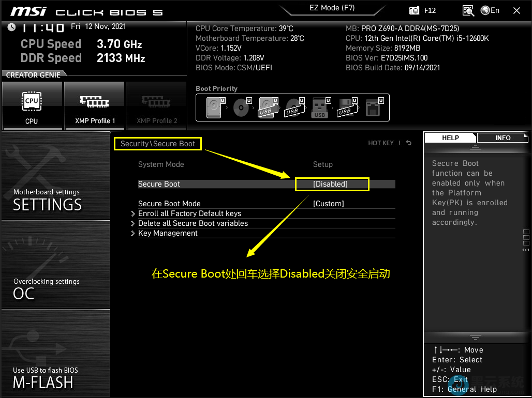The width and height of the screenshot is (532, 398).
Task: Select the USB floppy boot device icon
Action: pos(346,108)
